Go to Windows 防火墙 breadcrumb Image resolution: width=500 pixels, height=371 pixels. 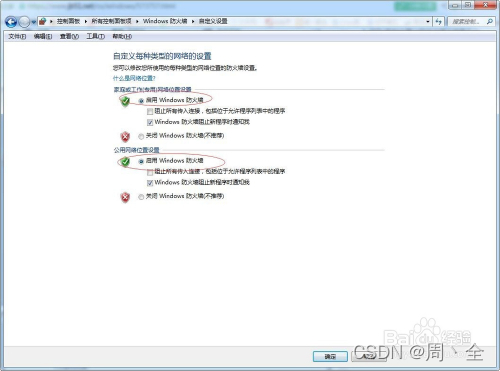(x=165, y=21)
